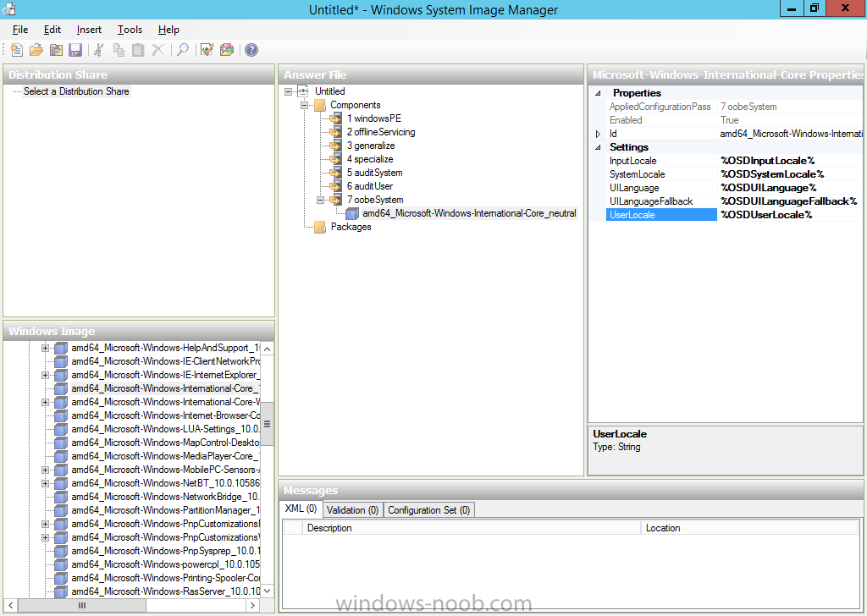Collapse the Settings section triangle

click(598, 147)
